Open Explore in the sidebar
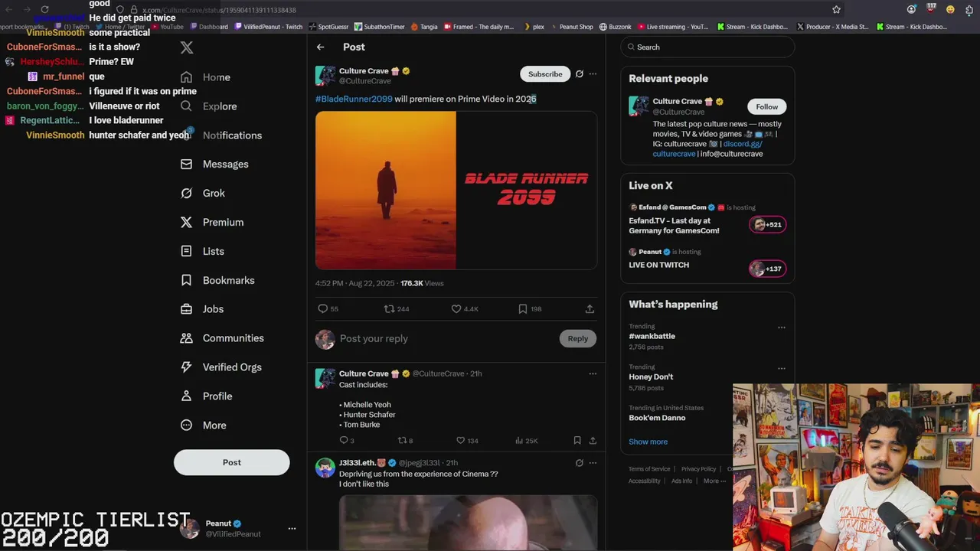The image size is (980, 551). (208, 106)
